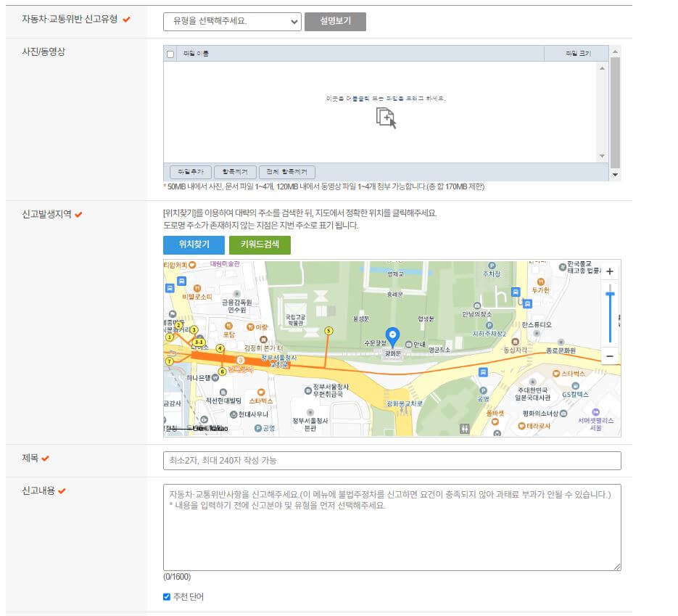Click subway exit 3-1 marker on the map

pos(199,342)
